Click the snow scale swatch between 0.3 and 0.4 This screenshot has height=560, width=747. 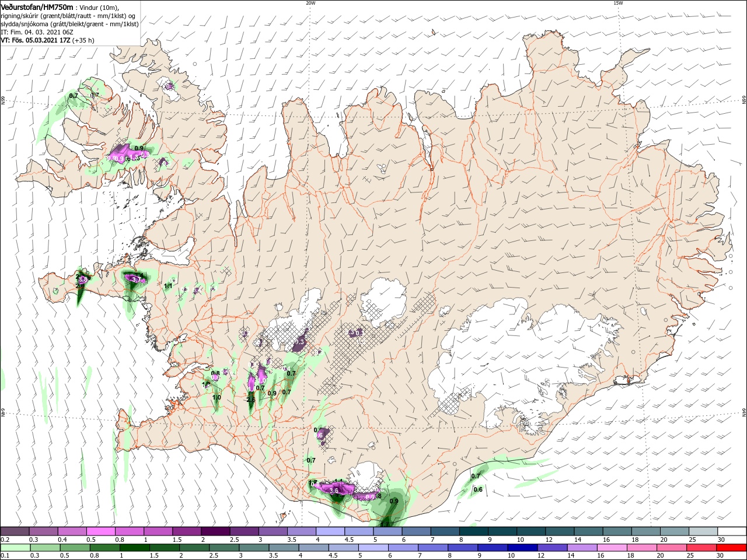tap(44, 531)
